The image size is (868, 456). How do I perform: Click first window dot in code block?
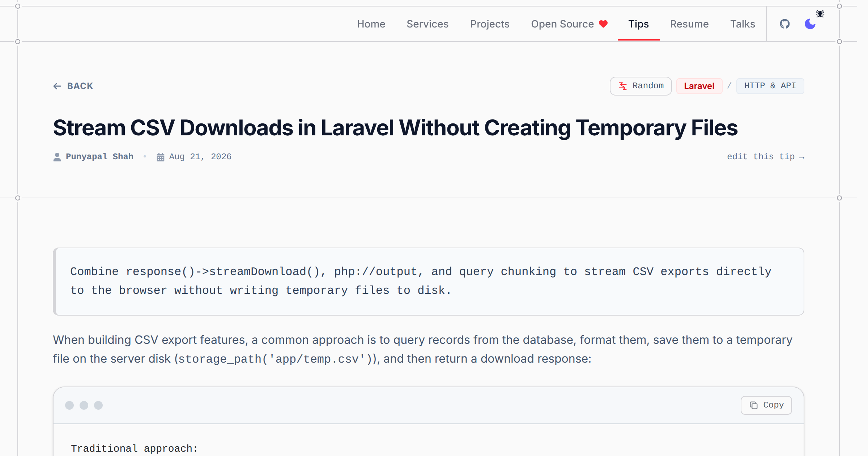pos(69,405)
